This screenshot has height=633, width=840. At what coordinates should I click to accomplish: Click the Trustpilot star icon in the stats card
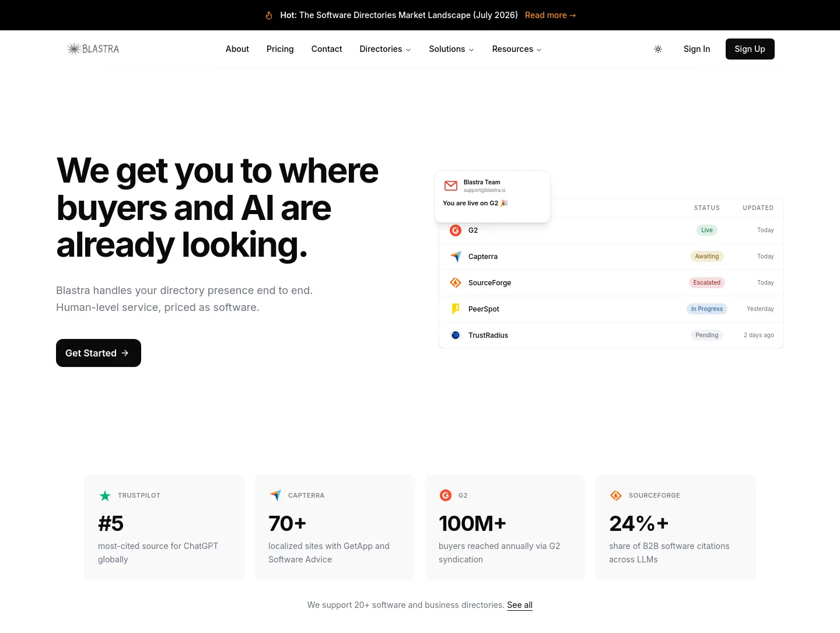tap(105, 495)
